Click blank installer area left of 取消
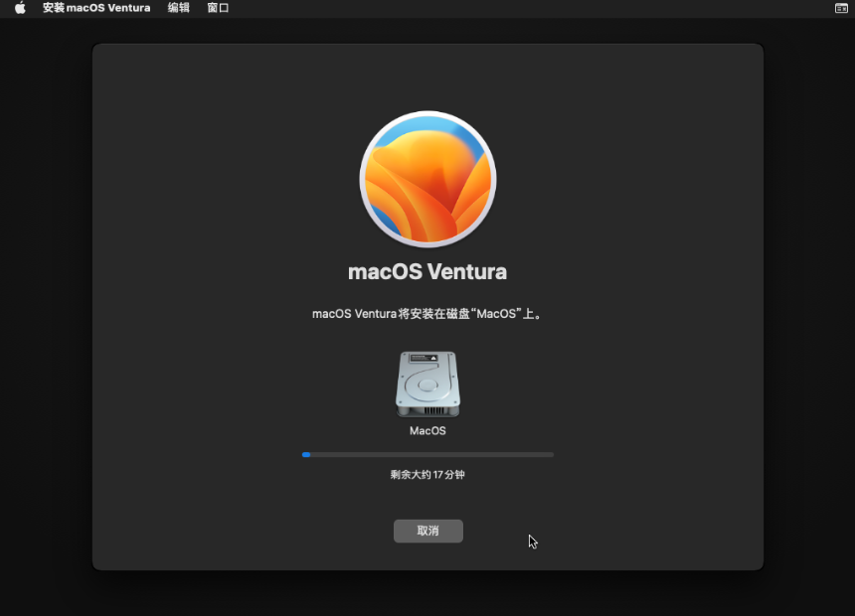Viewport: 855px width, 616px height. (x=249, y=531)
